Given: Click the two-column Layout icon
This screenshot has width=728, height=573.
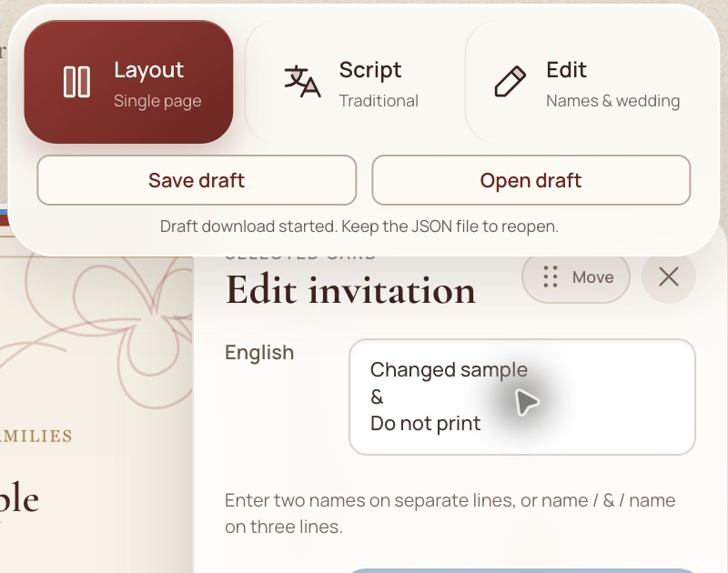Looking at the screenshot, I should click(x=76, y=82).
